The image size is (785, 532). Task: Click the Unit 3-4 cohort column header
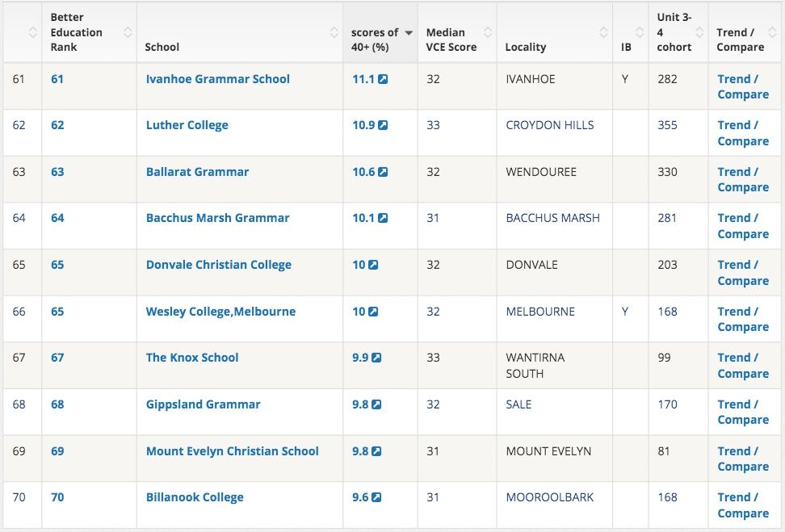tap(674, 32)
